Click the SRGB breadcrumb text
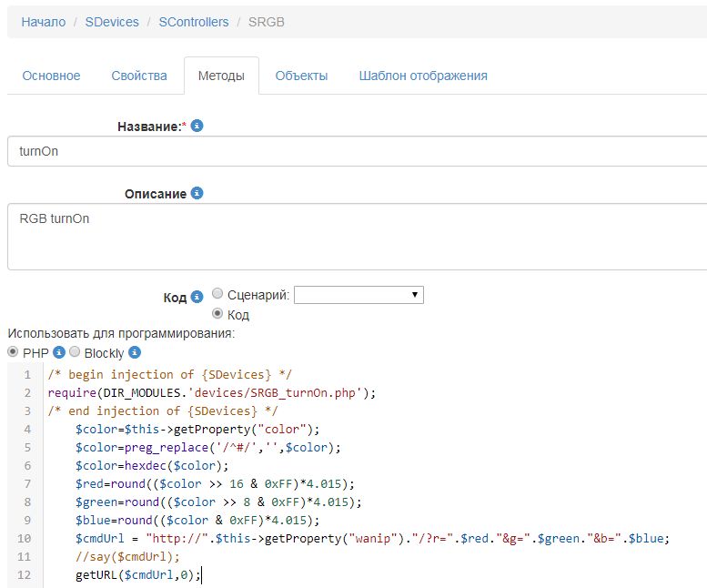This screenshot has height=588, width=707. (266, 22)
